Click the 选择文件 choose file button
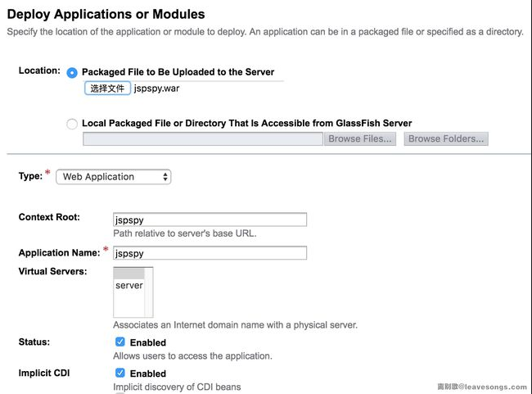This screenshot has height=394, width=532. point(107,88)
